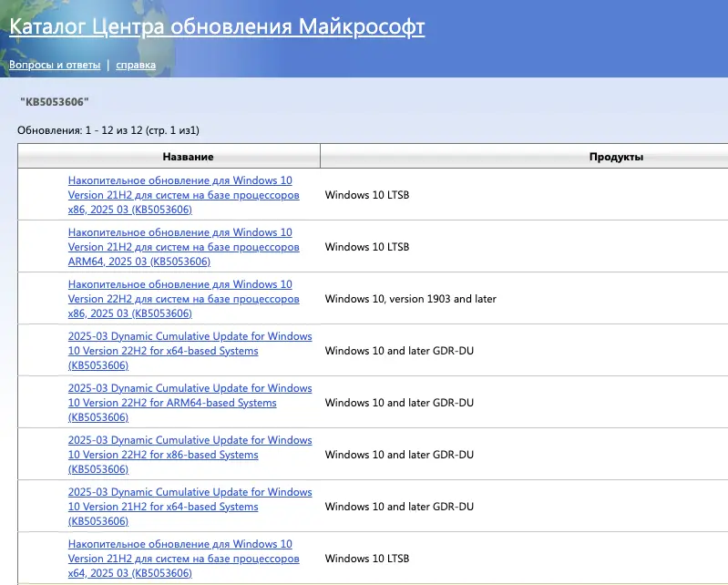Screen dimensions: 728x585
Task: Open the Каталог Центра обновления Майкрософт title link
Action: (x=217, y=27)
